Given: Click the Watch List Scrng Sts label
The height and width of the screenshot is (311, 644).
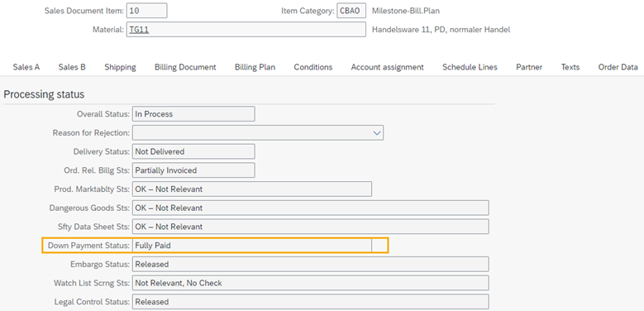Looking at the screenshot, I should coord(92,283).
